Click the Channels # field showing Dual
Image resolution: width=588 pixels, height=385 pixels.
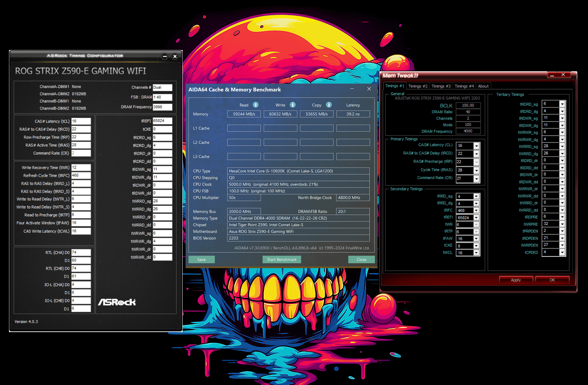[162, 87]
